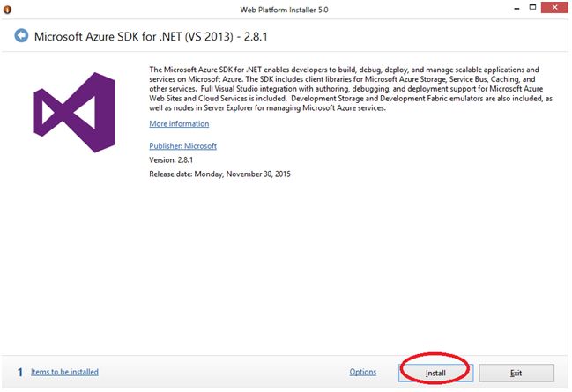The width and height of the screenshot is (572, 392).
Task: Click the blue back arrow icon
Action: pos(22,36)
